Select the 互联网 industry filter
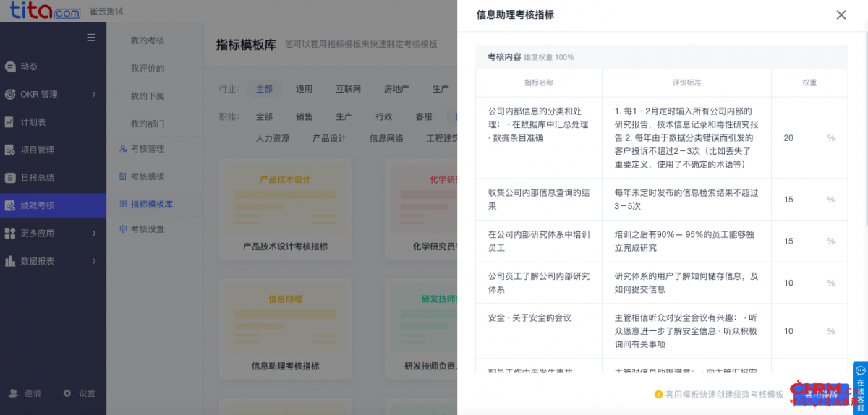 tap(348, 89)
